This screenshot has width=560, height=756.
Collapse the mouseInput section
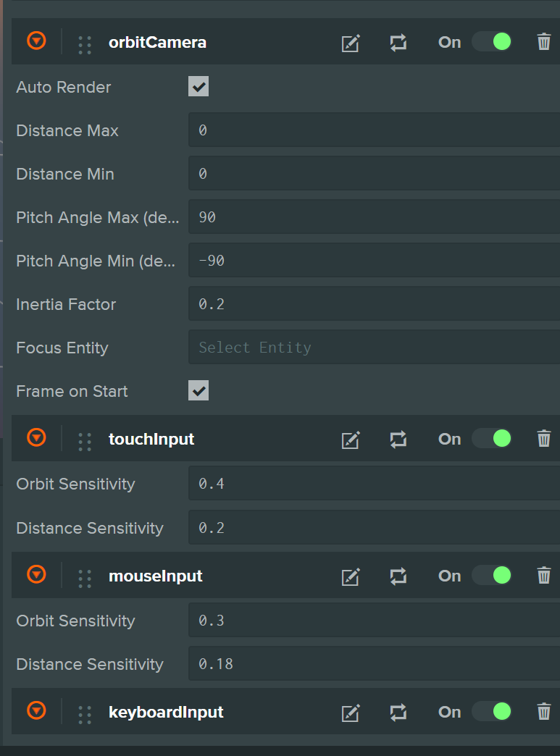click(x=36, y=575)
